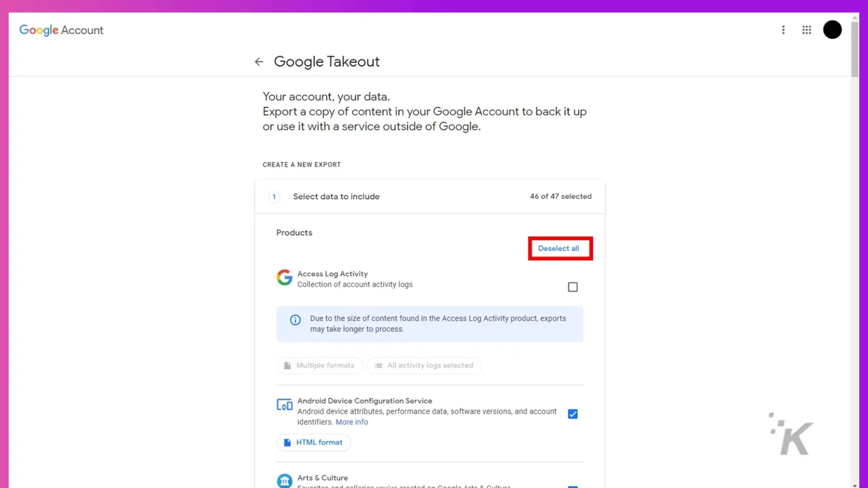
Task: Open the Google apps grid launcher
Action: coord(807,30)
